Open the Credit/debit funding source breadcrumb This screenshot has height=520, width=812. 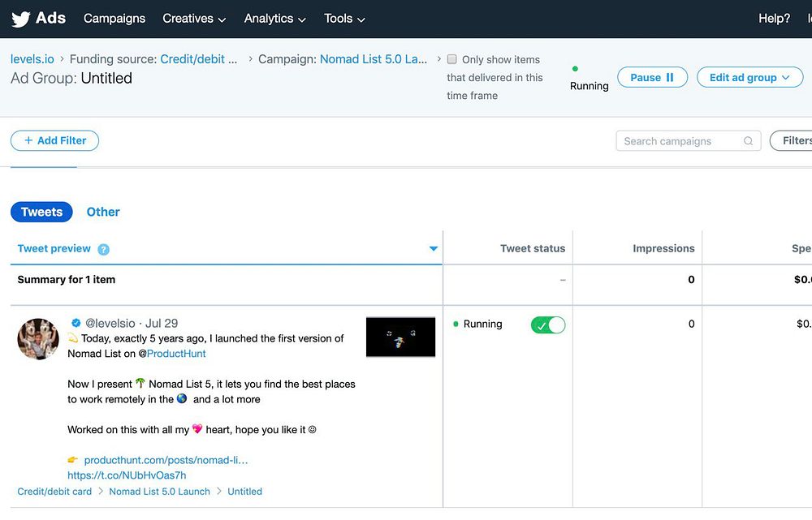198,59
